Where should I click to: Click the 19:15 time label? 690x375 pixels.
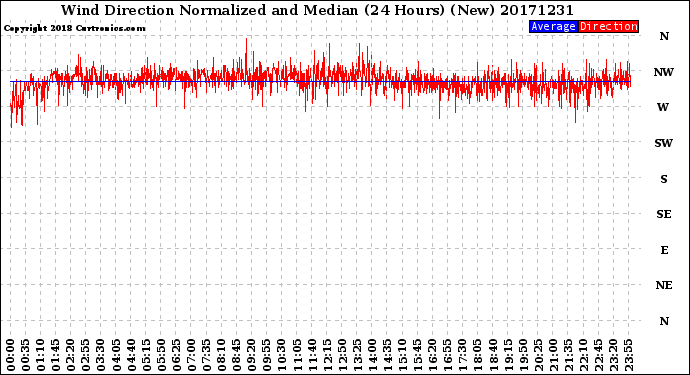(508, 355)
